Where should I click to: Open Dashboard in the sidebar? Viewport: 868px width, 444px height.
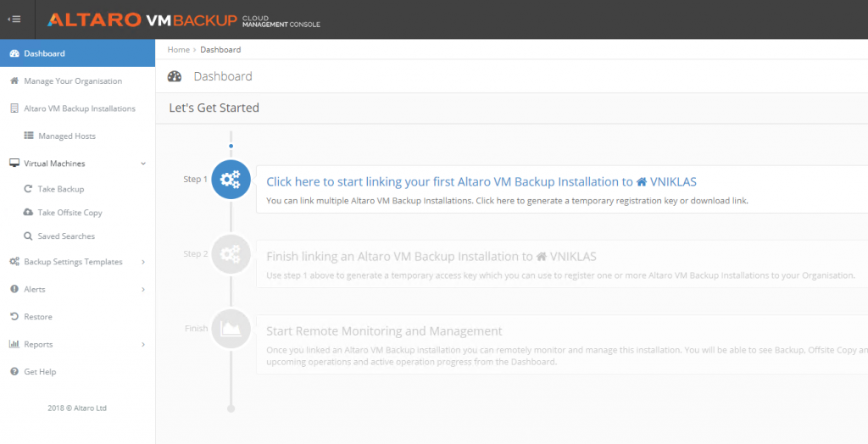click(77, 53)
